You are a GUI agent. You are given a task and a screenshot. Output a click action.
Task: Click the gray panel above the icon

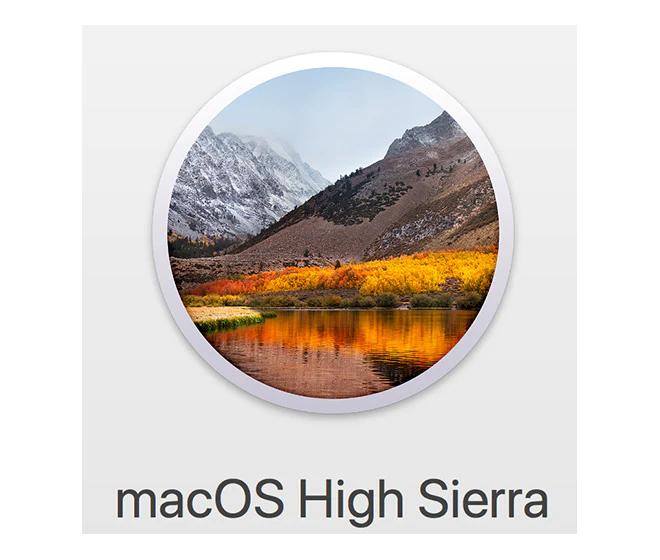click(329, 38)
